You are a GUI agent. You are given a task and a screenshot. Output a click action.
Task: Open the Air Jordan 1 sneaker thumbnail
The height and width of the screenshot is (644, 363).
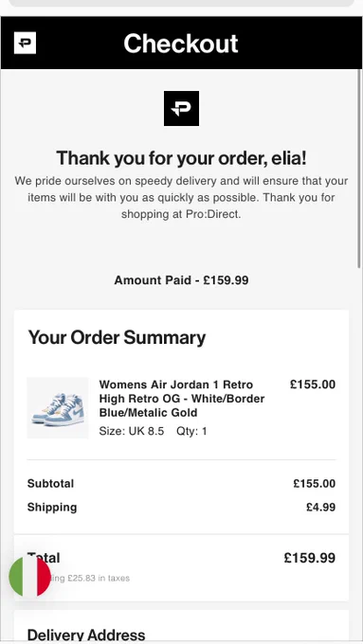pos(58,408)
